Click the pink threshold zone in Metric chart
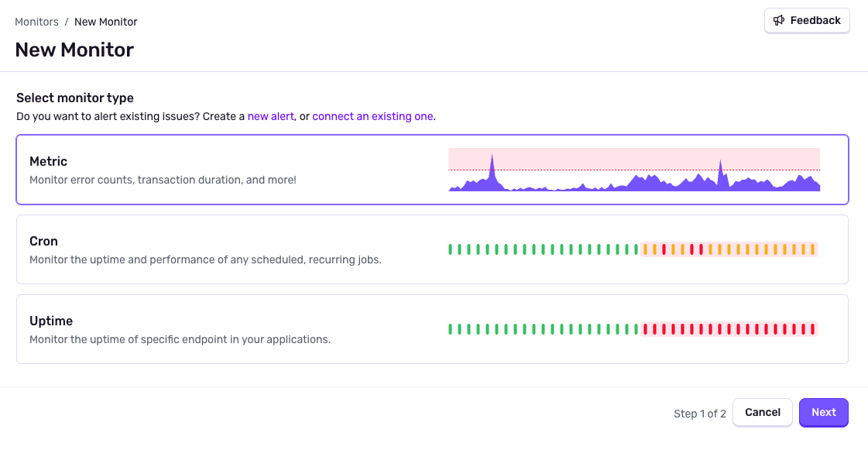868x450 pixels. click(604, 157)
